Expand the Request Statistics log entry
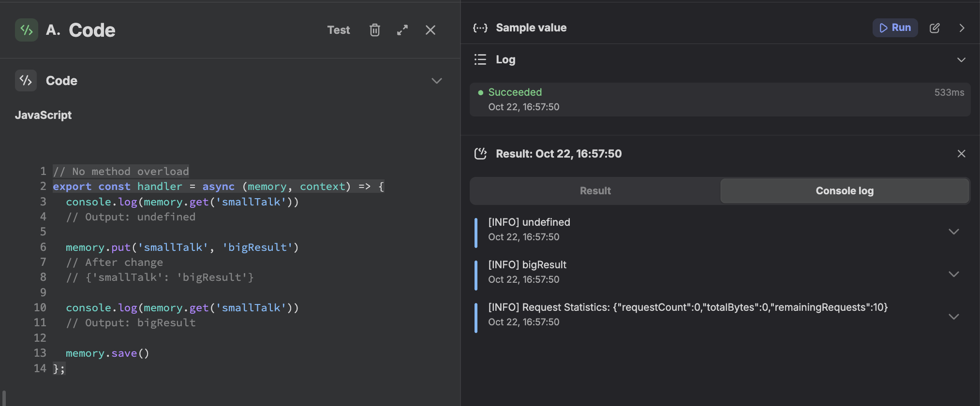Screen dimensions: 980x406 (953, 317)
